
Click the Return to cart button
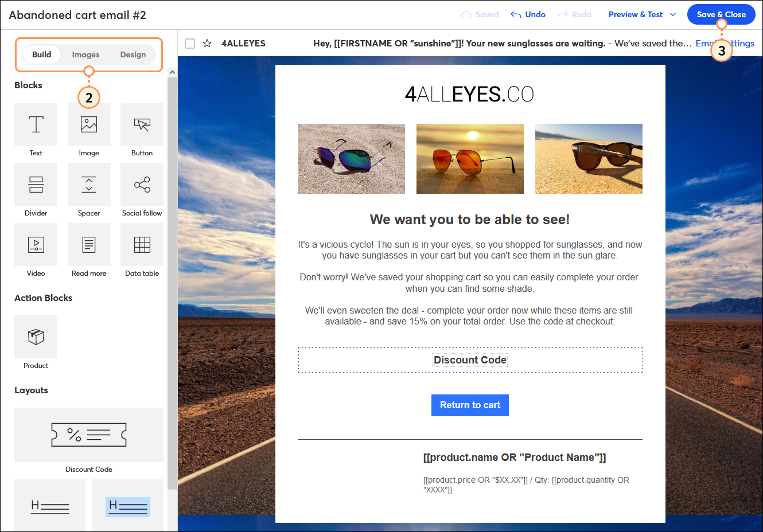tap(470, 405)
